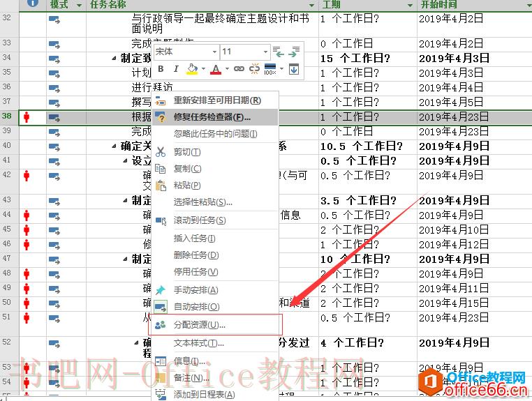Open percent complete dropdown arrow
Image resolution: width=532 pixels, height=401 pixels.
coord(281,69)
